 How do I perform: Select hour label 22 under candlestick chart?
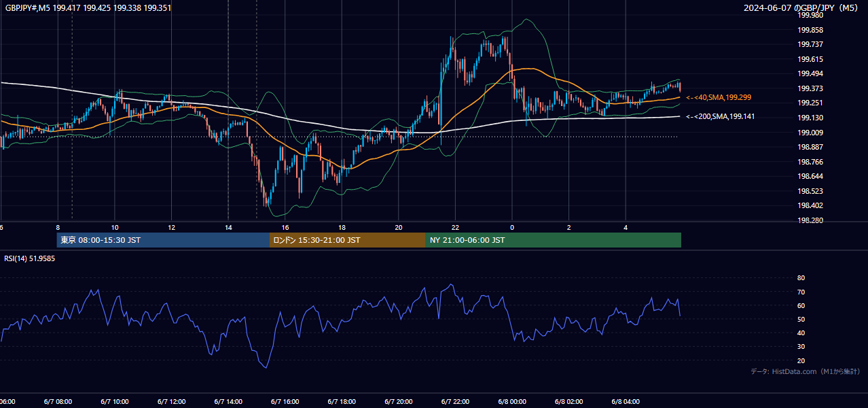coord(455,228)
